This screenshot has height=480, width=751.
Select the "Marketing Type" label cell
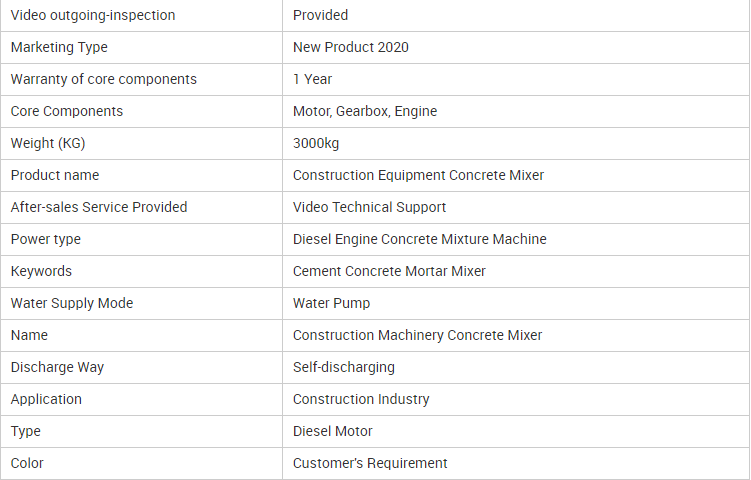point(59,47)
